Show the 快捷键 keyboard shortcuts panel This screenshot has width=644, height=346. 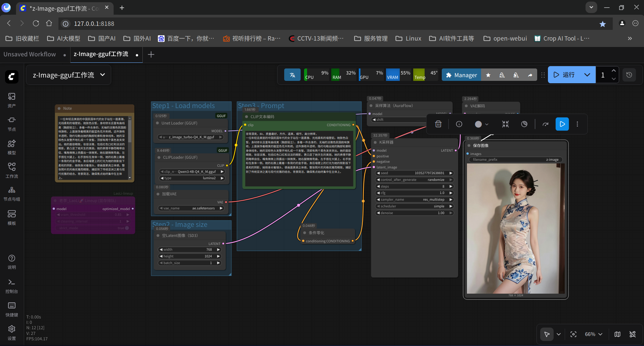pyautogui.click(x=12, y=309)
